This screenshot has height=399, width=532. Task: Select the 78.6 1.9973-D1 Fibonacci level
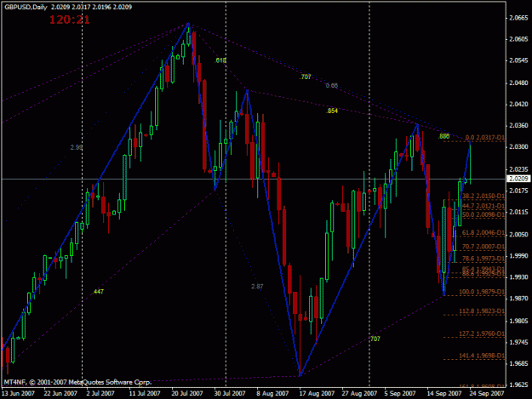click(483, 259)
